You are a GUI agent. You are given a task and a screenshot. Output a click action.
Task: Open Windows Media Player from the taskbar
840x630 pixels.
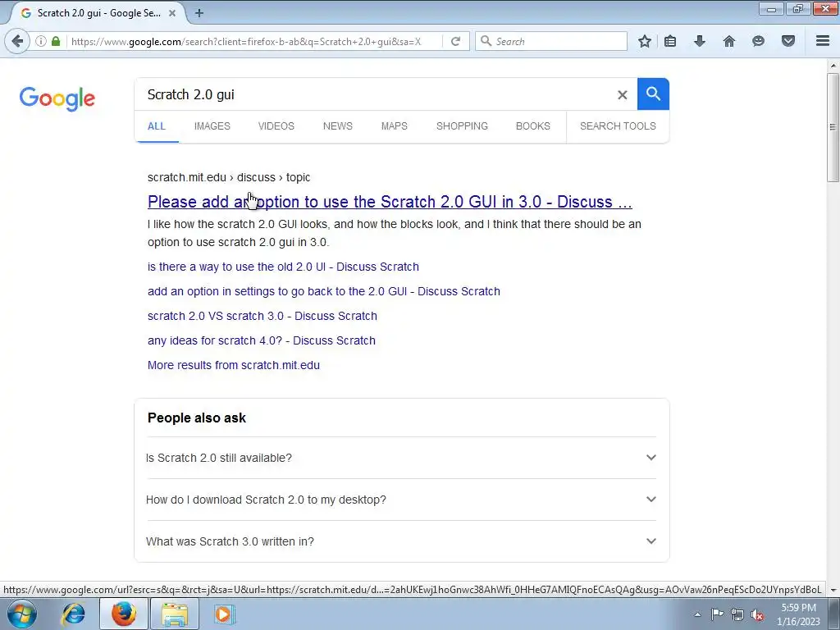(224, 614)
